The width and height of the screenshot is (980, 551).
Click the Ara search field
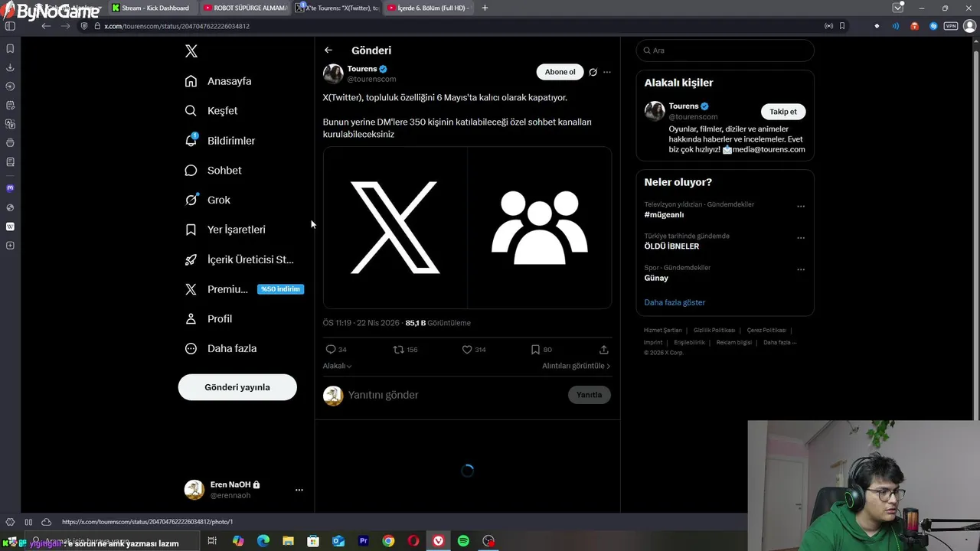click(725, 51)
